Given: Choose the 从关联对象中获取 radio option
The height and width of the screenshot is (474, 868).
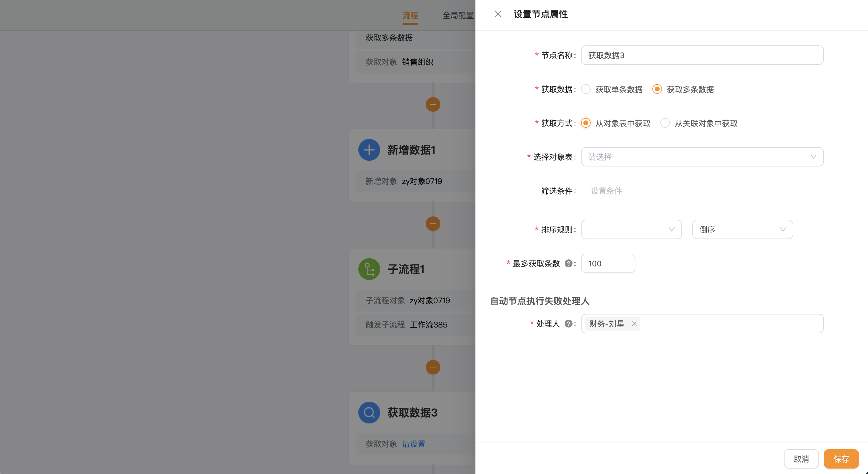Looking at the screenshot, I should pos(665,123).
